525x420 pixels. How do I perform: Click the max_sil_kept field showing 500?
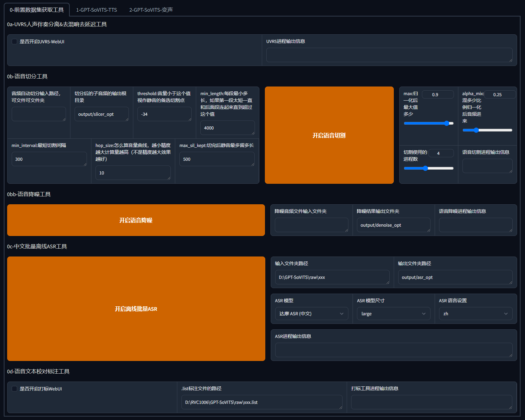pyautogui.click(x=217, y=159)
